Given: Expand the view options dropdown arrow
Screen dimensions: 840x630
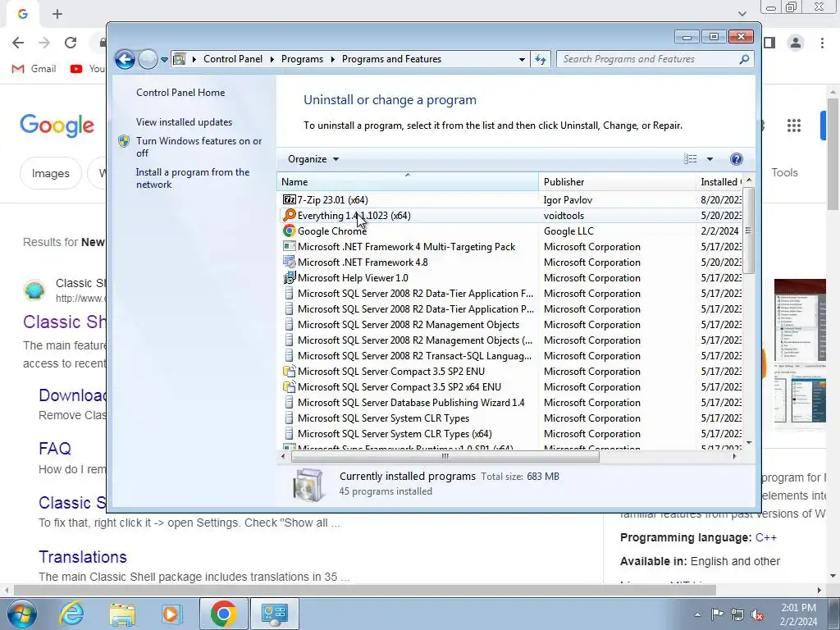Looking at the screenshot, I should [x=710, y=159].
